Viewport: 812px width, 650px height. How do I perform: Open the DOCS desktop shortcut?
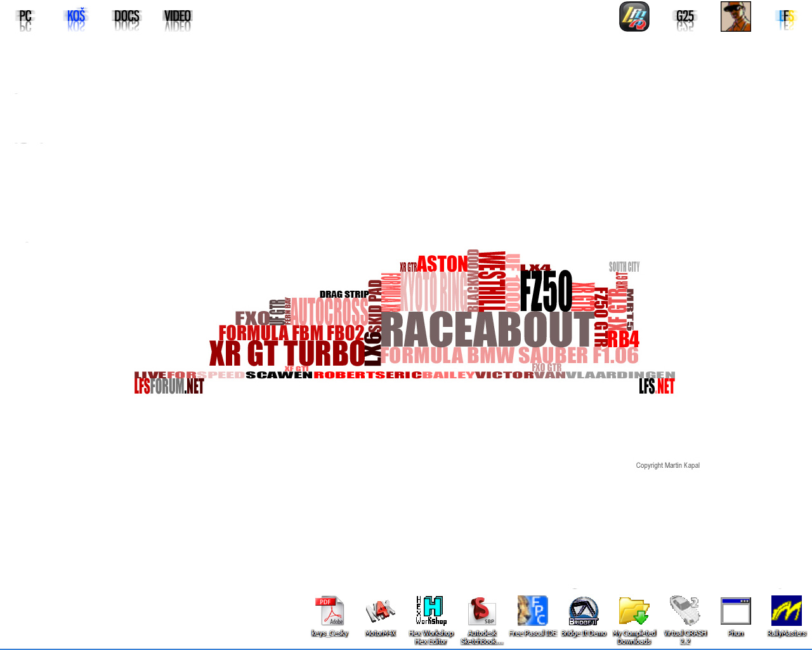pyautogui.click(x=127, y=19)
